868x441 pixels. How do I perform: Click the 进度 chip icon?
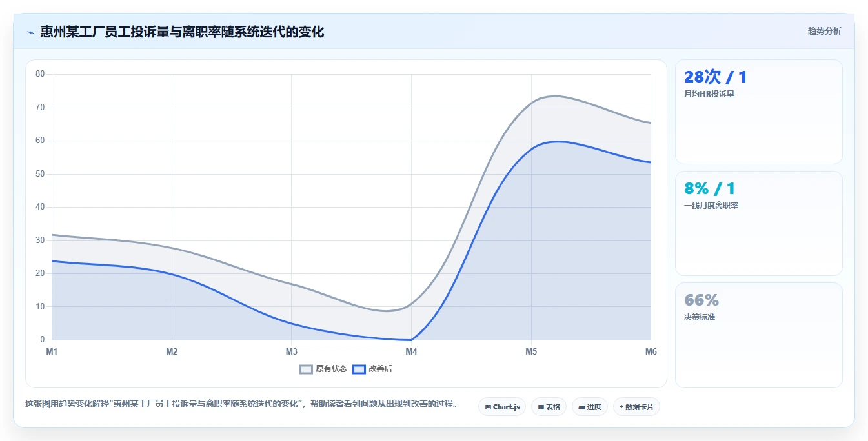(x=581, y=407)
